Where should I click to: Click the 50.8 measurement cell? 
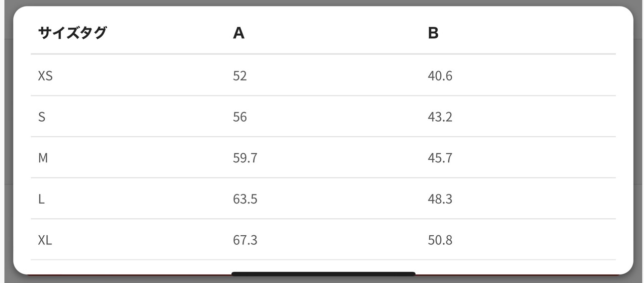point(440,240)
